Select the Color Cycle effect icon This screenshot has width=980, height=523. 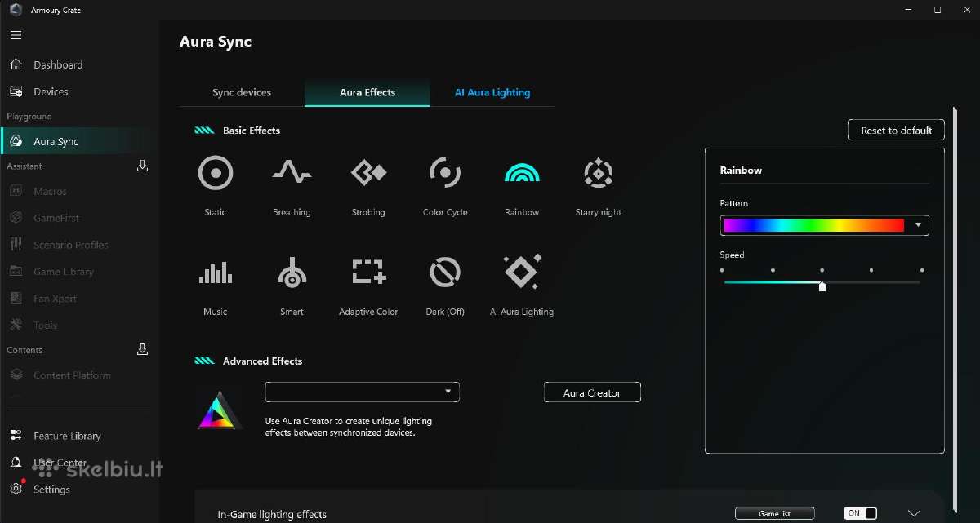tap(445, 173)
